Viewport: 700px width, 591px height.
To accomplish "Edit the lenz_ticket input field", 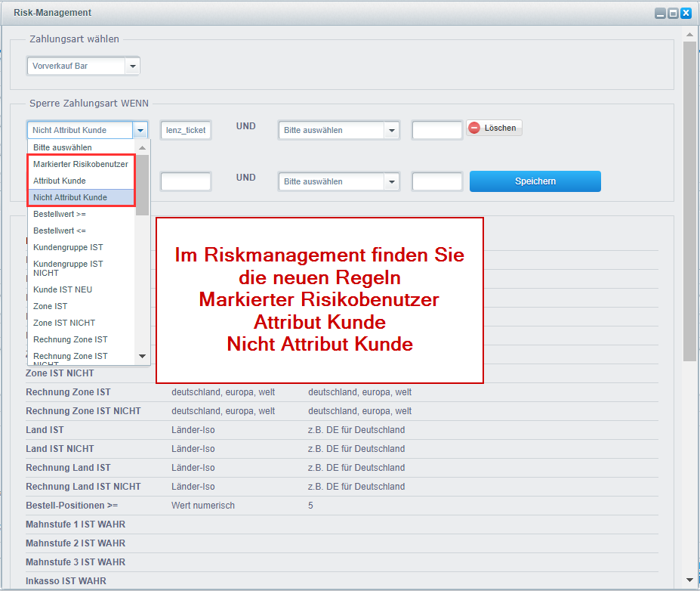I will pos(186,131).
